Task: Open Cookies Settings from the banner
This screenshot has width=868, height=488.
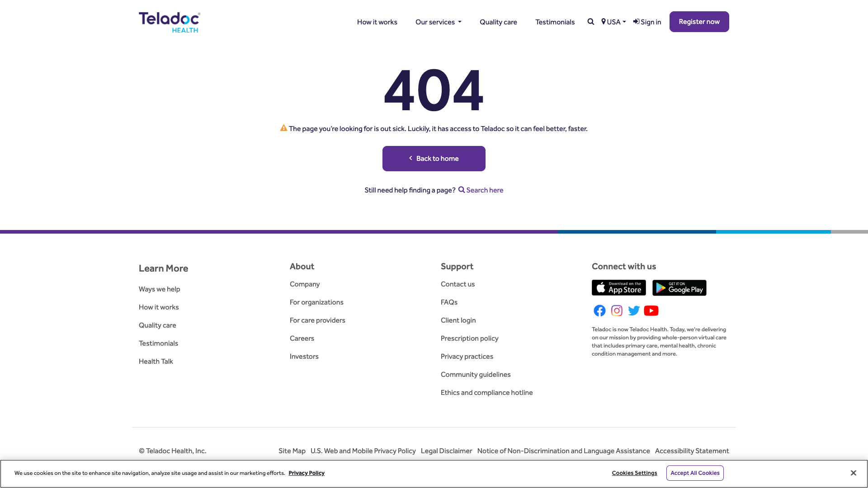Action: 634,473
